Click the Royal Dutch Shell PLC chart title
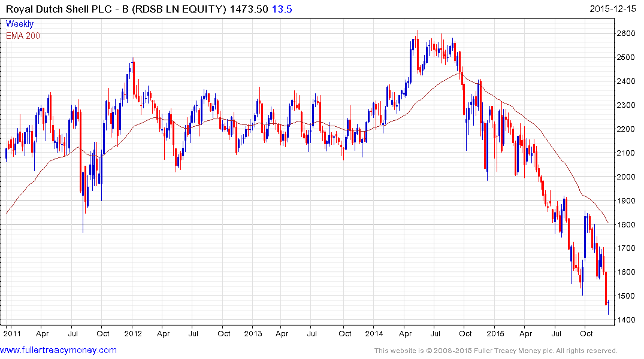Viewport: 644px width, 359px height. click(x=116, y=9)
